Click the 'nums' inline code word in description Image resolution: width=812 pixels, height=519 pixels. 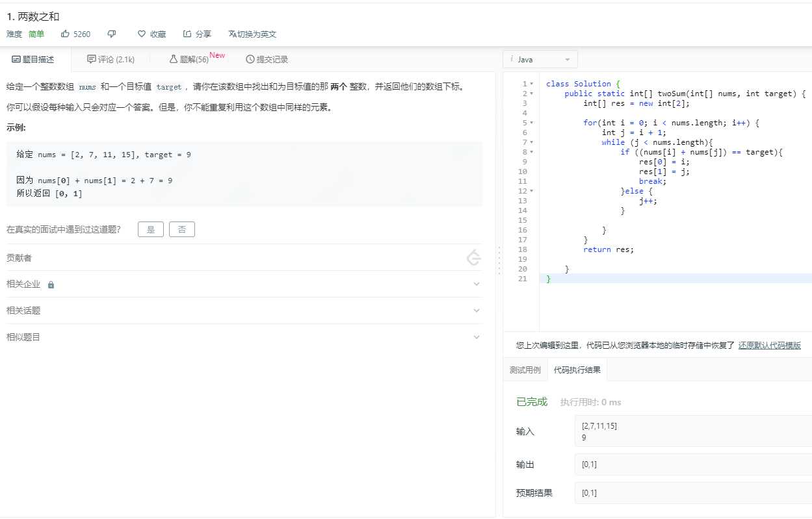[87, 87]
